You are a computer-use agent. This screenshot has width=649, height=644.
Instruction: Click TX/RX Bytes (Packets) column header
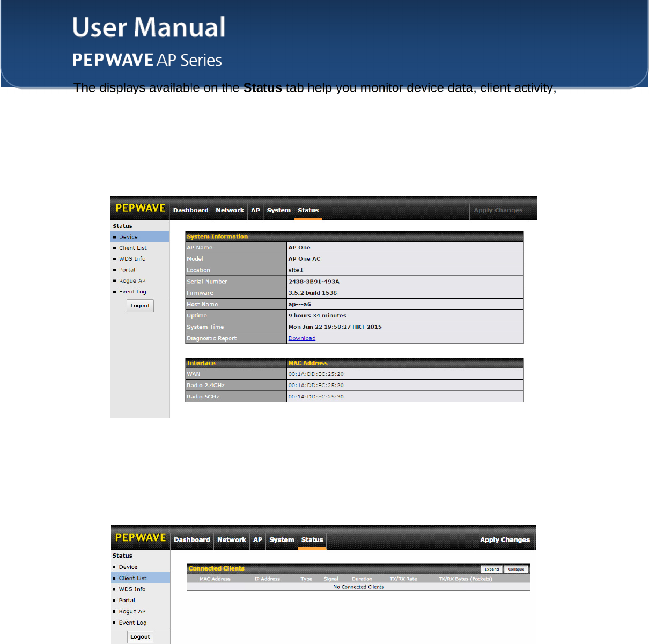click(466, 579)
